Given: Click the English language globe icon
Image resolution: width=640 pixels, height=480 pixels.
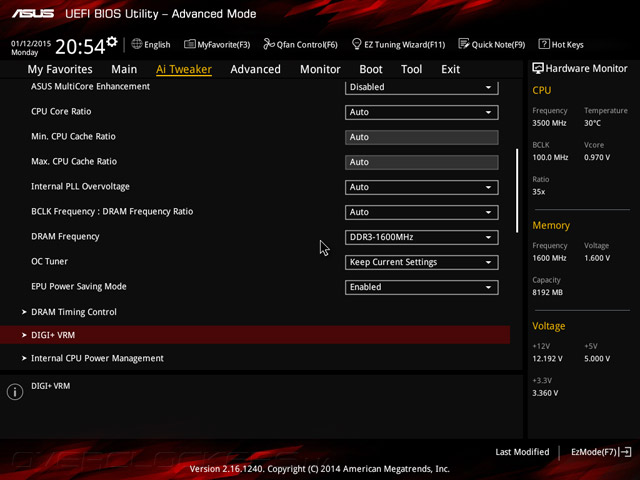Looking at the screenshot, I should pos(136,44).
